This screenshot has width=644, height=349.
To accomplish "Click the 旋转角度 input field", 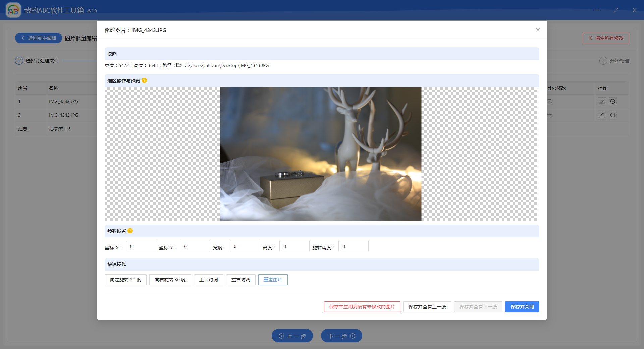I will click(353, 246).
